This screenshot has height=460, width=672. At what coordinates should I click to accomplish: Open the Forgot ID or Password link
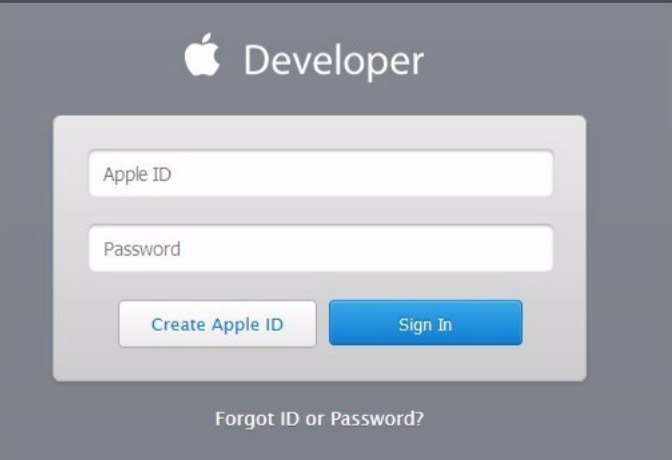point(319,418)
